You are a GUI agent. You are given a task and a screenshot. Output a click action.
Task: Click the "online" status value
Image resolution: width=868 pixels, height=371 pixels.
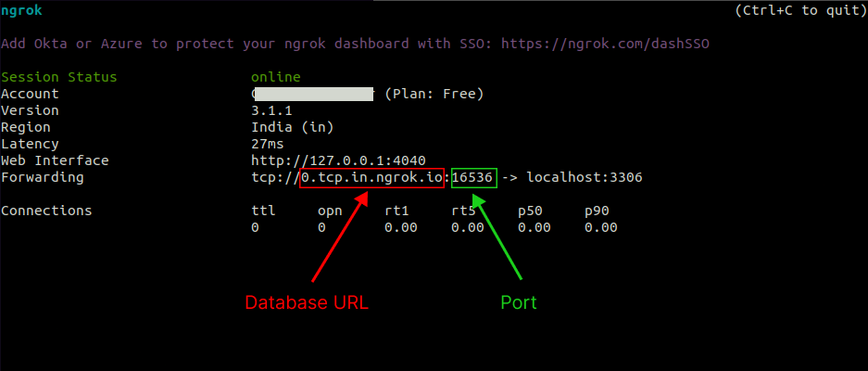click(x=276, y=77)
